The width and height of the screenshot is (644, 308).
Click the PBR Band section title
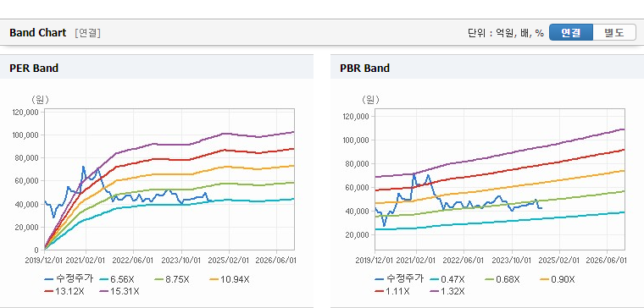(x=364, y=68)
